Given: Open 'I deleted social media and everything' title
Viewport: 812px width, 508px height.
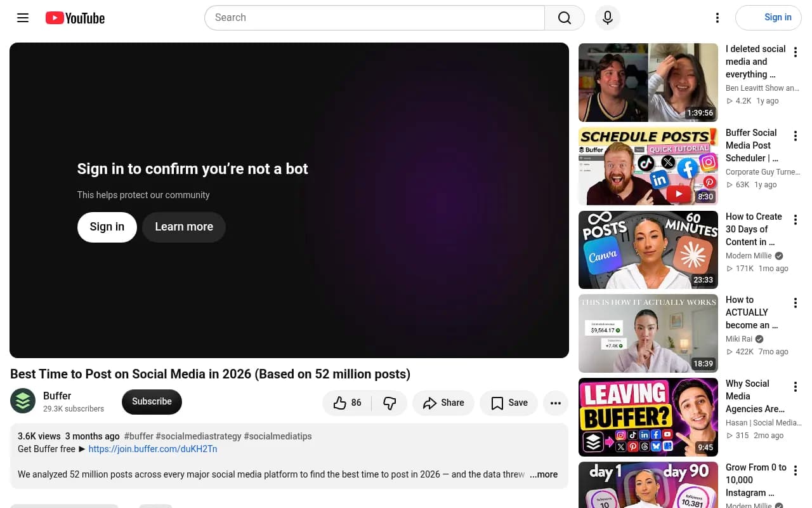Looking at the screenshot, I should [756, 62].
